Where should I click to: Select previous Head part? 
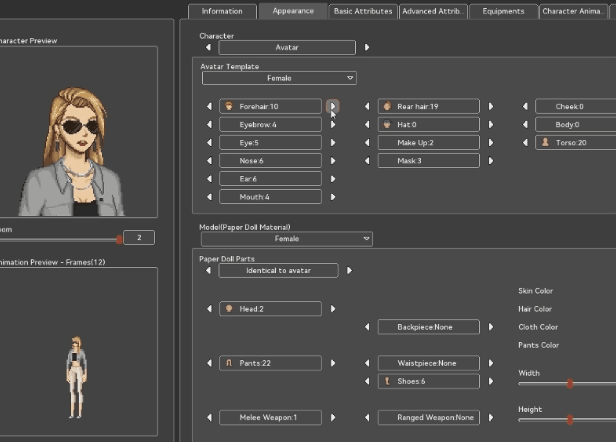(x=209, y=309)
